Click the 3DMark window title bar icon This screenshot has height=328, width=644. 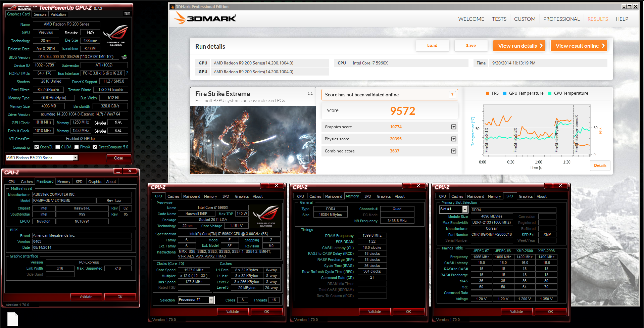tap(172, 7)
